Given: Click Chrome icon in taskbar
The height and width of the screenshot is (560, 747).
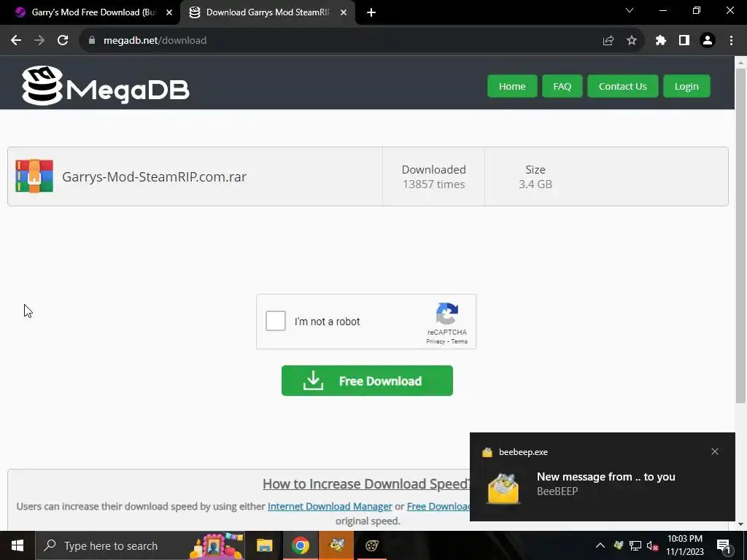Looking at the screenshot, I should click(x=300, y=545).
